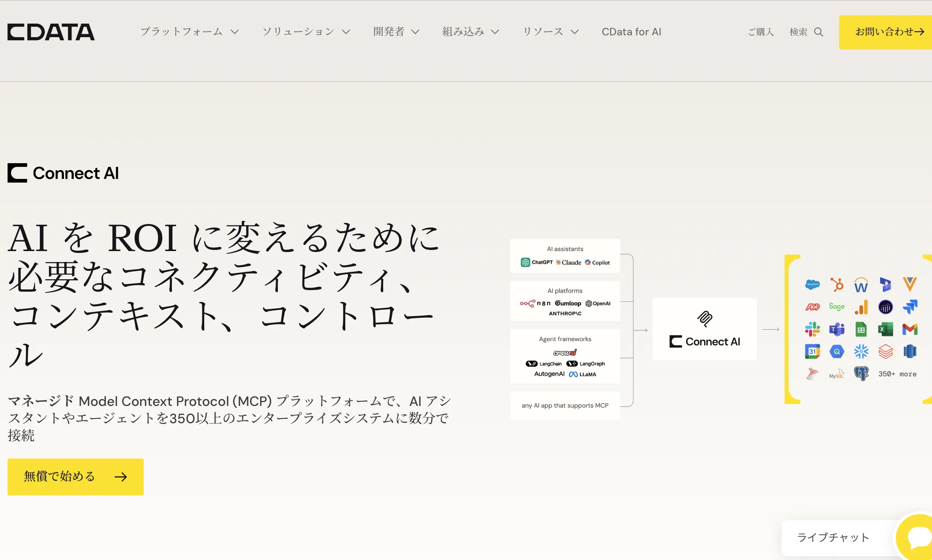Click the LangChain logo
The image size is (932, 560).
tap(544, 364)
